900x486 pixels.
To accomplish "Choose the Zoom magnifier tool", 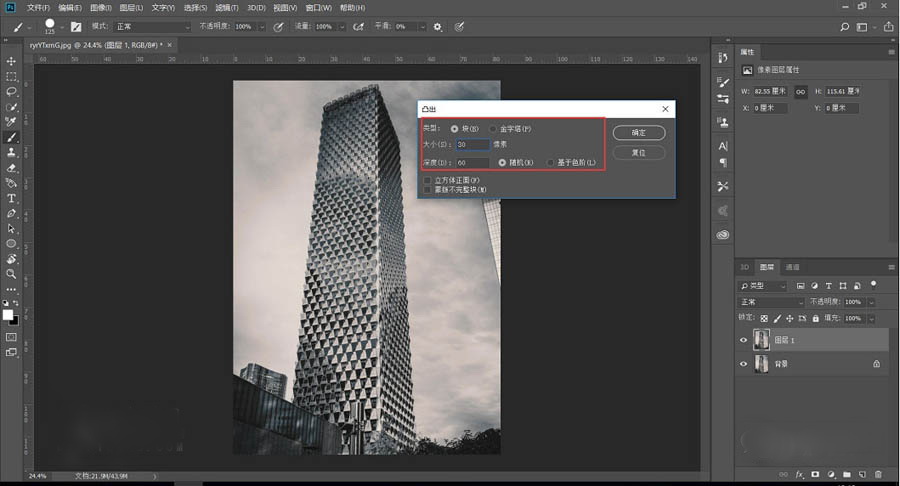I will (12, 273).
